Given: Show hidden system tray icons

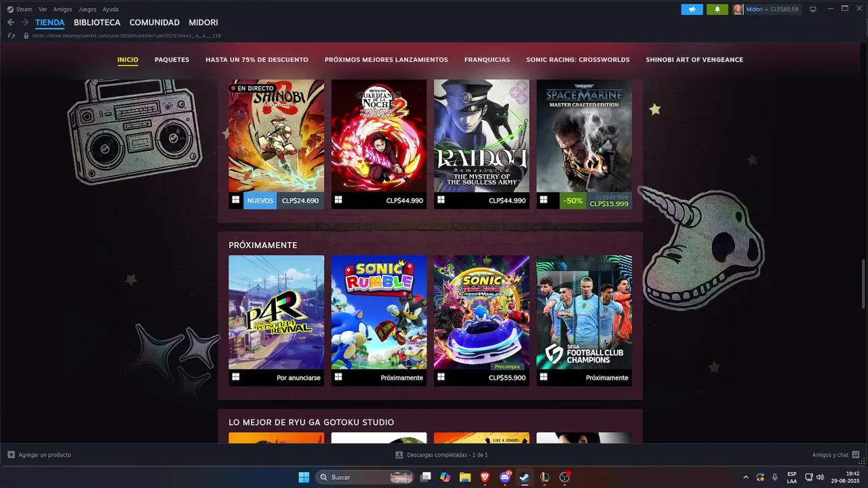Looking at the screenshot, I should coord(746,477).
